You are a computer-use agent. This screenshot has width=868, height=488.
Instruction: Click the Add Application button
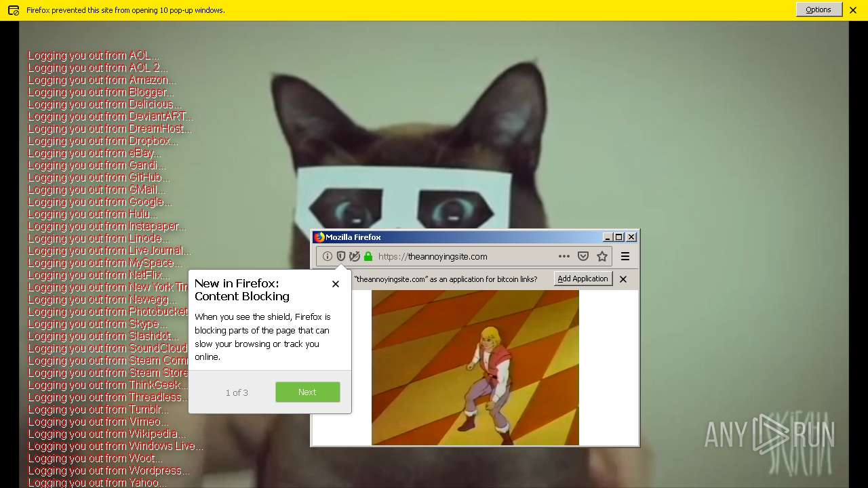(583, 279)
